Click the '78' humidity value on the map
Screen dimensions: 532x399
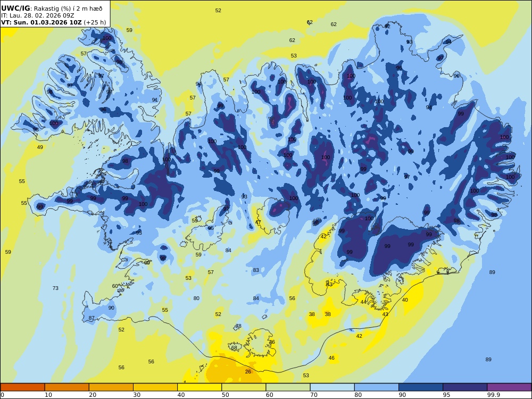tap(238, 326)
